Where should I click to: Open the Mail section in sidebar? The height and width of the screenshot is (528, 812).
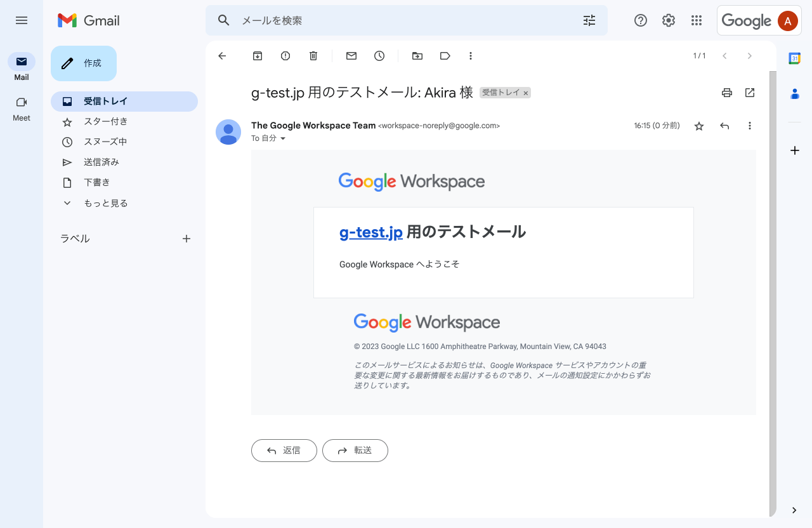[x=22, y=67]
